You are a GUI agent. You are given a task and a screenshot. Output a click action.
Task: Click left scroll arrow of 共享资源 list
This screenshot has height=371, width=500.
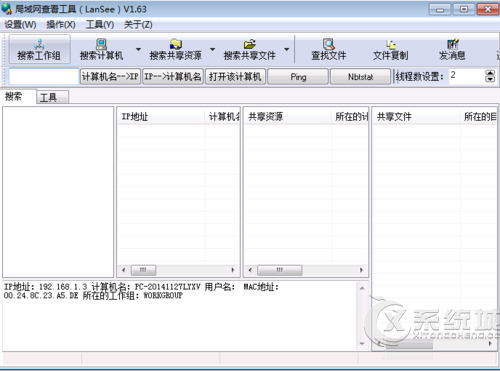point(250,270)
